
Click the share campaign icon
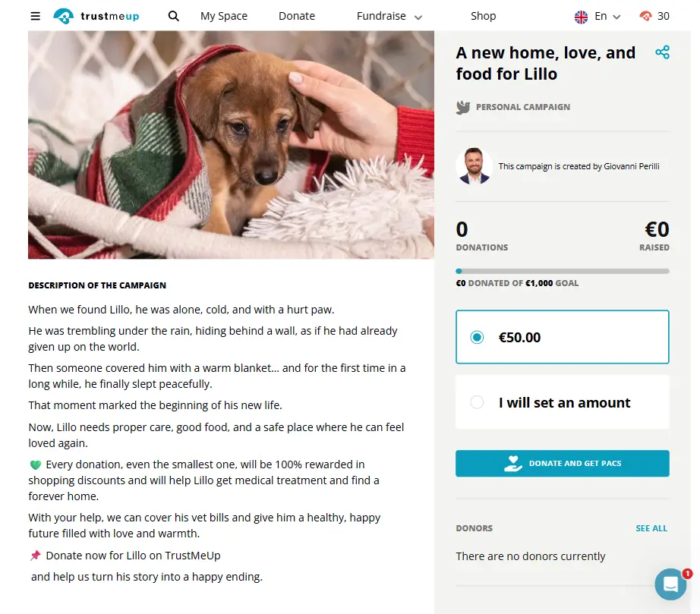pyautogui.click(x=662, y=52)
